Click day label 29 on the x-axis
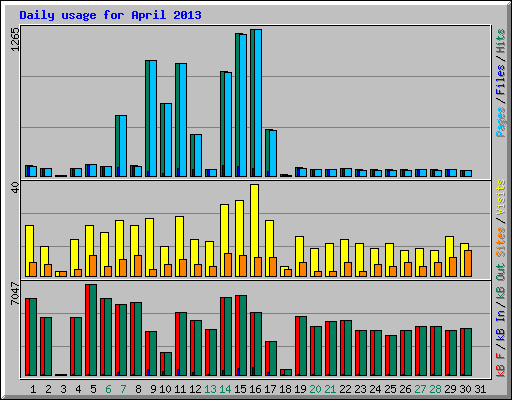Image resolution: width=512 pixels, height=400 pixels. tap(450, 389)
